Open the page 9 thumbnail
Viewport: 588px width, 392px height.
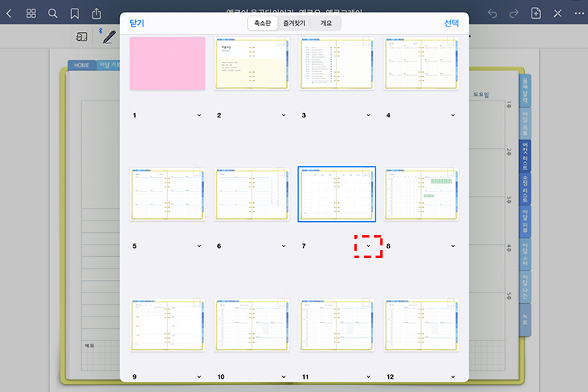(x=167, y=325)
